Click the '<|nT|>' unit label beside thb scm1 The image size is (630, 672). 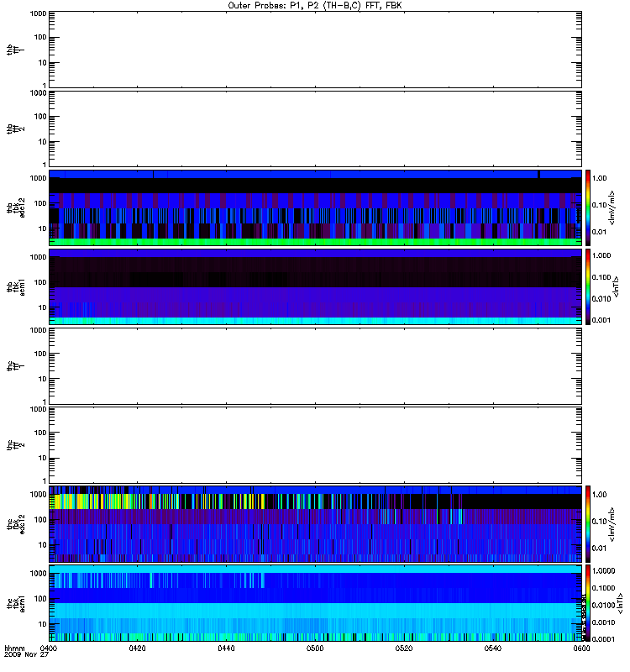click(616, 287)
